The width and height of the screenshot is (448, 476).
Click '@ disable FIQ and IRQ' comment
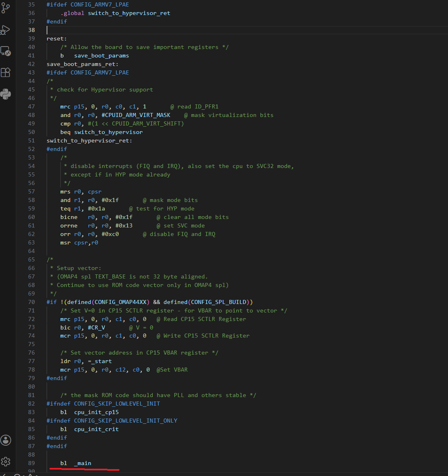[179, 234]
